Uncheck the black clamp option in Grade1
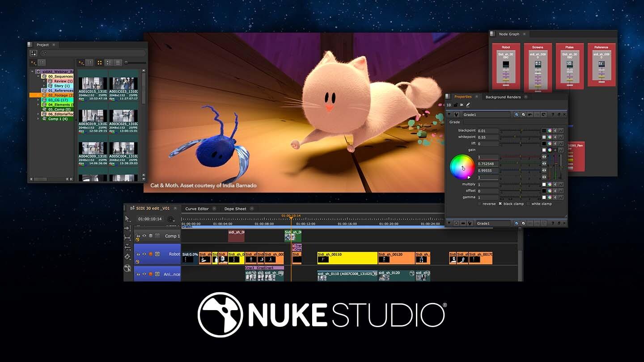Viewport: 644px width, 362px height. (500, 204)
